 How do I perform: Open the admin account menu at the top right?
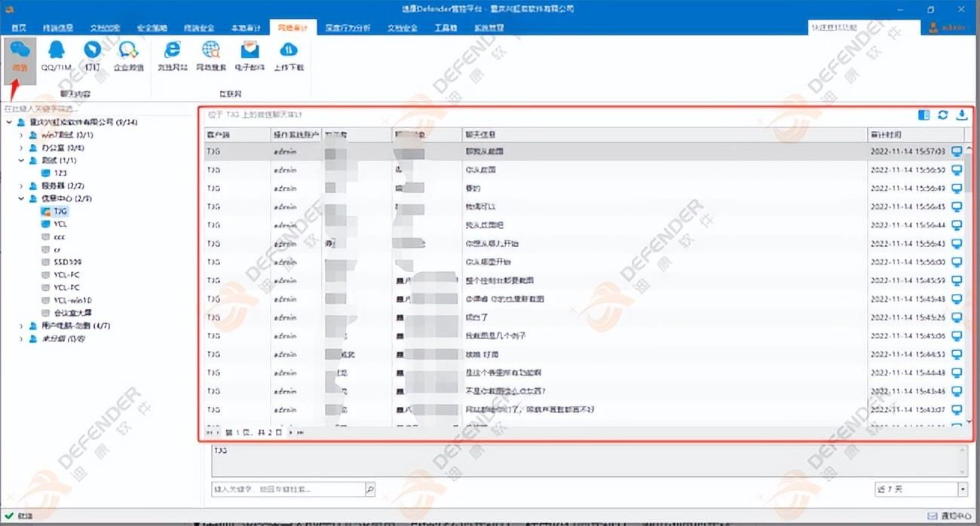pyautogui.click(x=948, y=28)
